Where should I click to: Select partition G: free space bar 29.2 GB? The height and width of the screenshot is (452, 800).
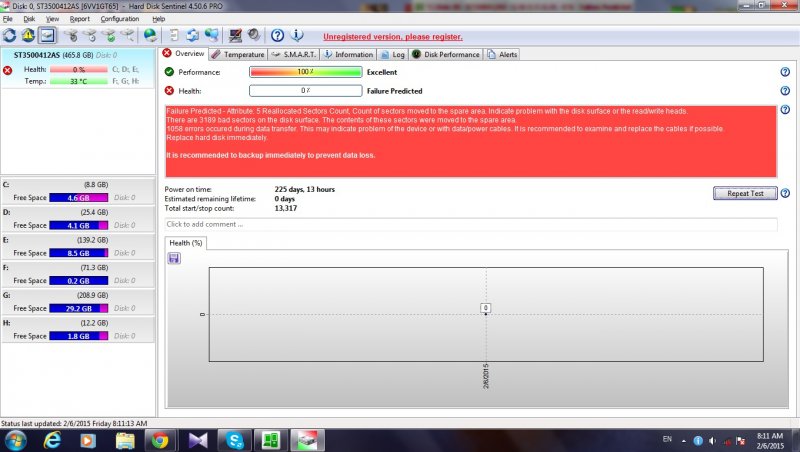coord(79,309)
